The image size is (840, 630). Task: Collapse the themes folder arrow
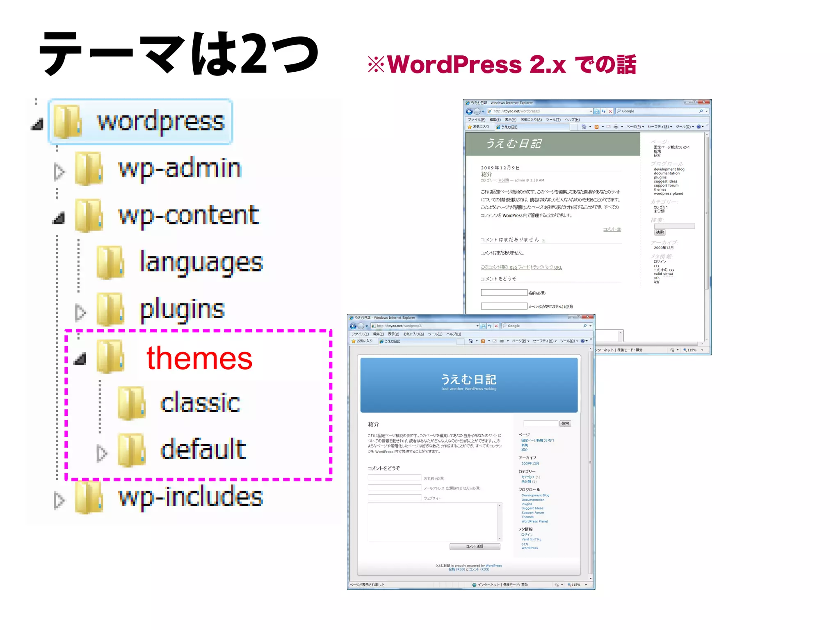click(80, 359)
